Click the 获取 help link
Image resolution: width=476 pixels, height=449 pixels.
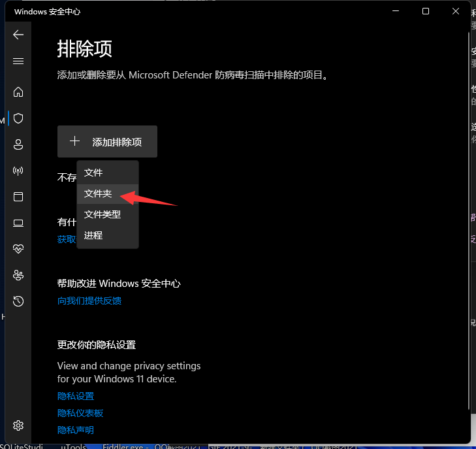(67, 239)
